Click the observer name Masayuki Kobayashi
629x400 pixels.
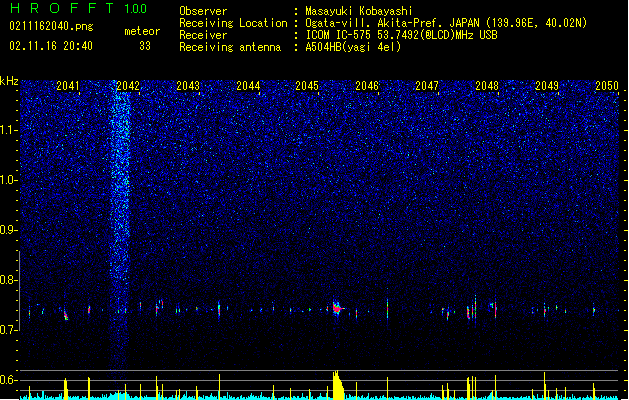point(359,11)
